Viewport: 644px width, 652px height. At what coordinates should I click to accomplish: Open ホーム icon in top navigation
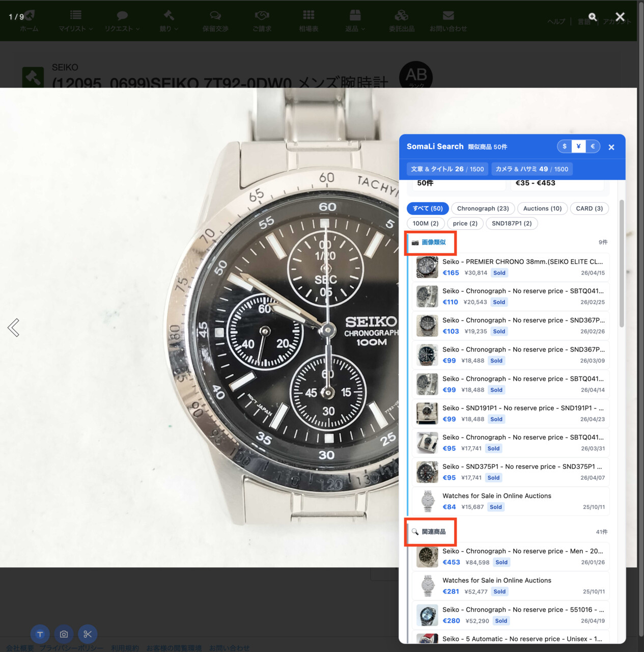pyautogui.click(x=29, y=21)
